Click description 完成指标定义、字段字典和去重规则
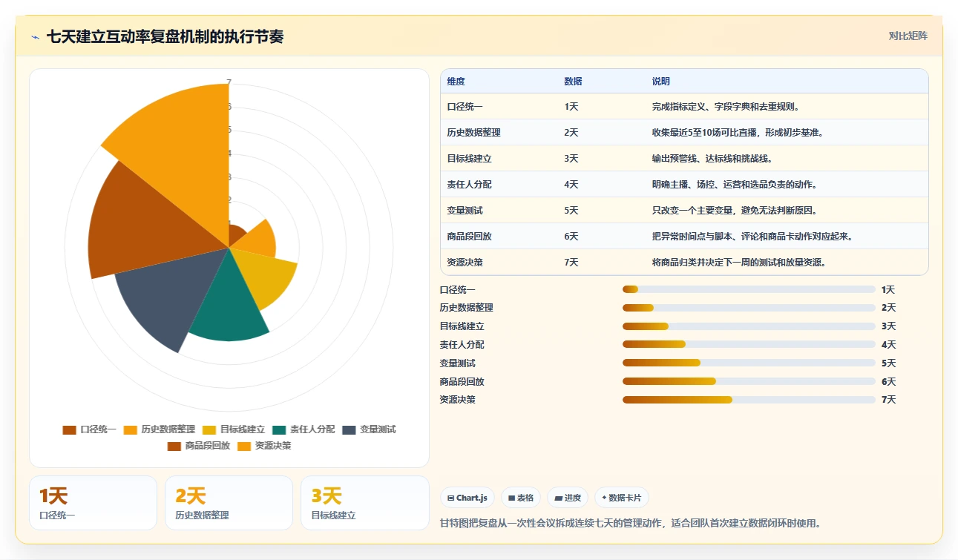This screenshot has width=958, height=560. pyautogui.click(x=726, y=107)
